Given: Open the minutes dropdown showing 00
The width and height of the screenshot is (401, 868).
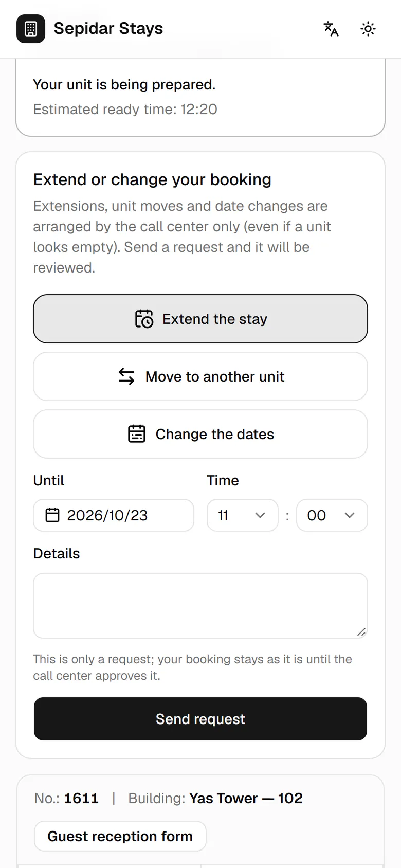Looking at the screenshot, I should pyautogui.click(x=332, y=515).
